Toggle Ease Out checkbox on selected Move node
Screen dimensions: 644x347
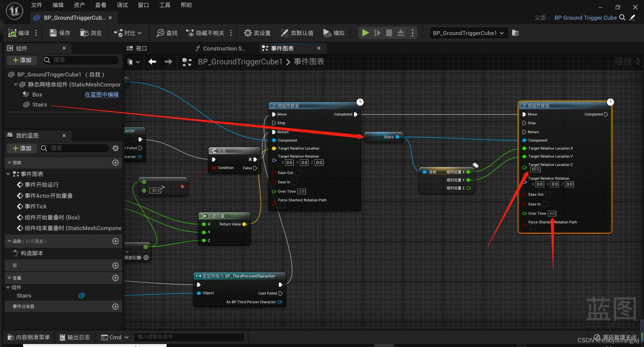tap(548, 194)
